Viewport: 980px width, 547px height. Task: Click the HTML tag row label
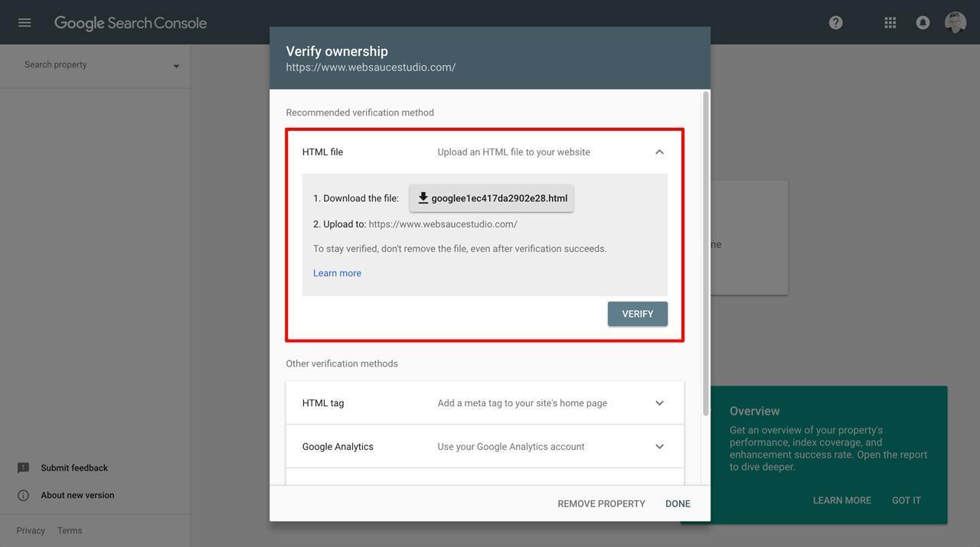pos(323,403)
